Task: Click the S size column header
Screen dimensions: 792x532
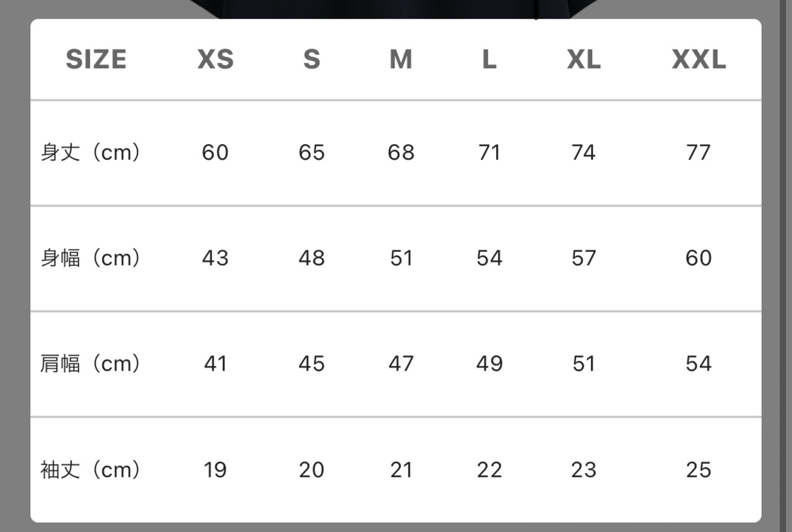Action: pos(311,59)
